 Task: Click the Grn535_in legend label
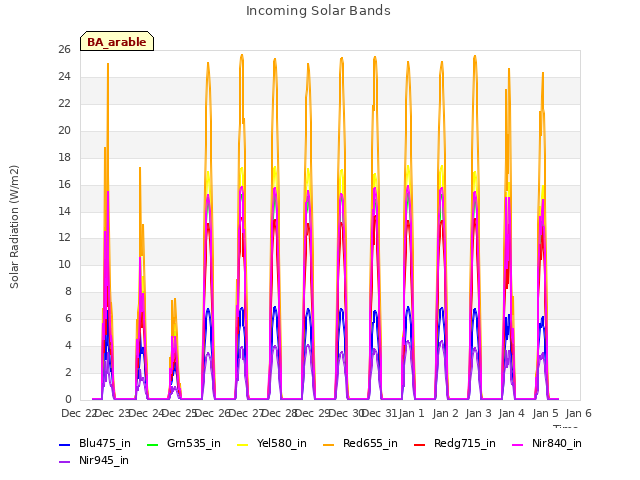(194, 443)
